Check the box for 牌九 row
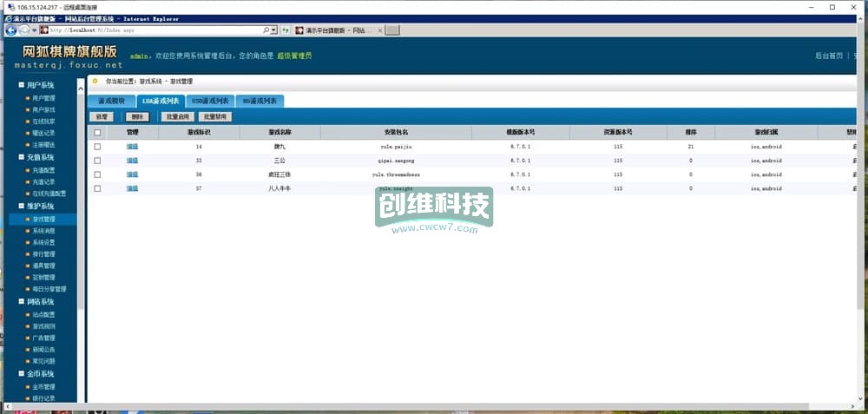 (97, 147)
